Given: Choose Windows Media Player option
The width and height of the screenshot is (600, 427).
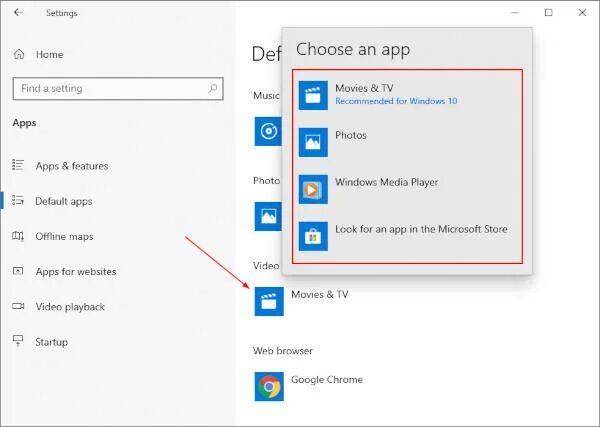Looking at the screenshot, I should pyautogui.click(x=407, y=189).
